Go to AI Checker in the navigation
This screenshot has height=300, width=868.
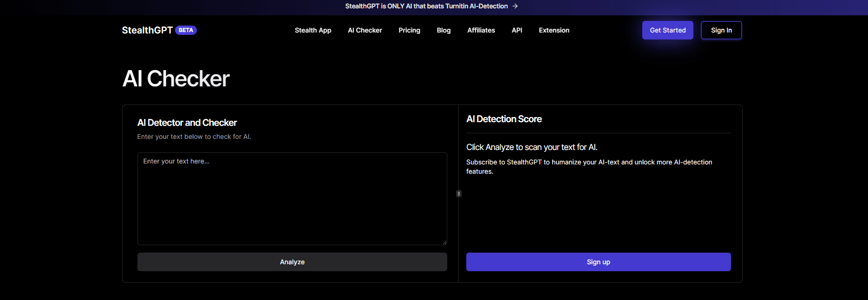point(365,30)
